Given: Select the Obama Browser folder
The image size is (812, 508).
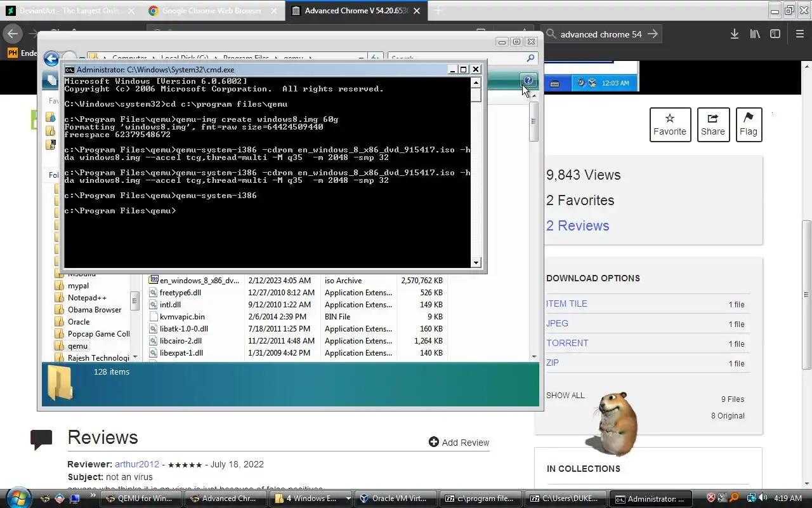Looking at the screenshot, I should [x=95, y=309].
